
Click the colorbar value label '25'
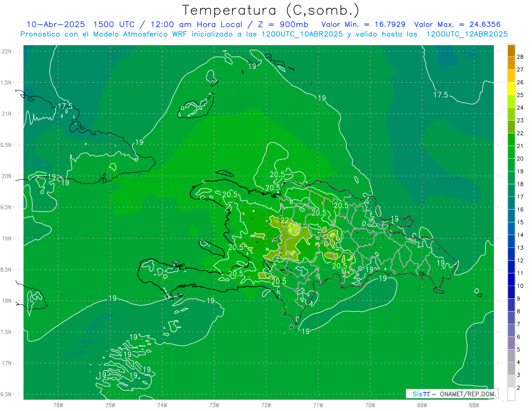pyautogui.click(x=521, y=95)
